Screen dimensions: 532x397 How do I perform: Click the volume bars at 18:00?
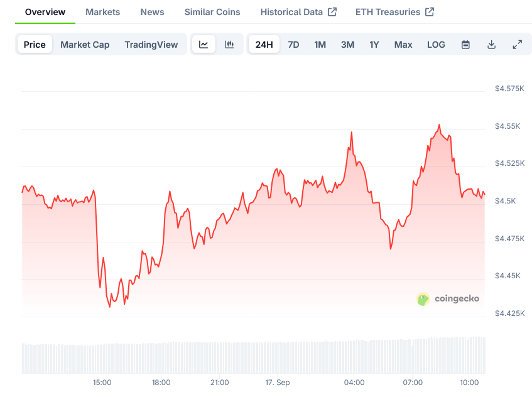tap(161, 358)
